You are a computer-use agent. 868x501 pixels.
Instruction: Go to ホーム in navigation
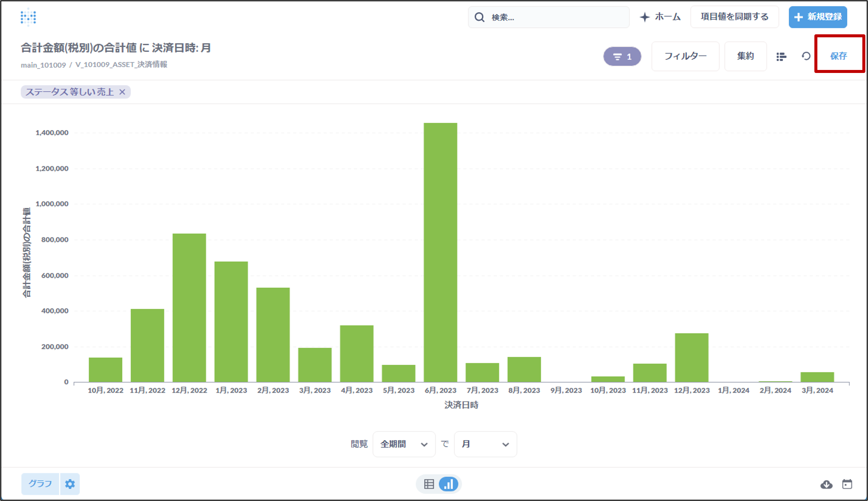click(x=660, y=17)
